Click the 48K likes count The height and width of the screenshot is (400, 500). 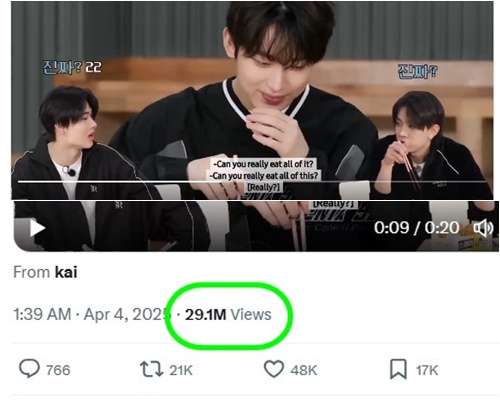click(303, 370)
